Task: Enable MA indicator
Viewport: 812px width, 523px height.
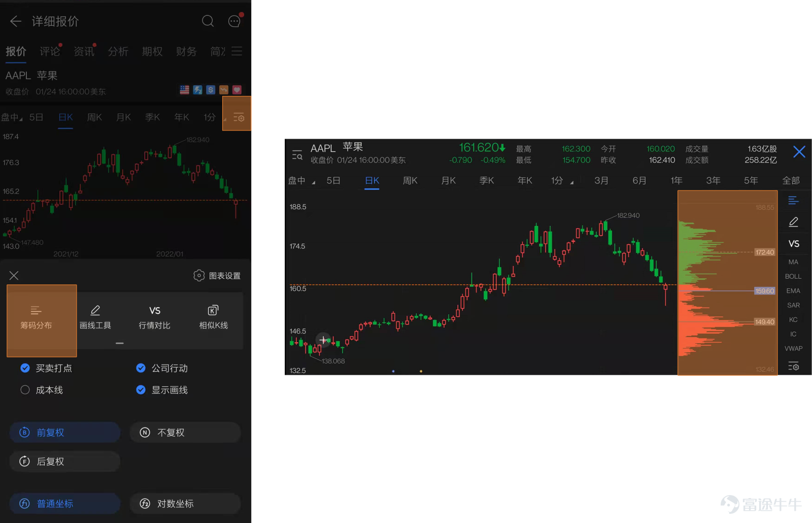Action: (x=793, y=262)
